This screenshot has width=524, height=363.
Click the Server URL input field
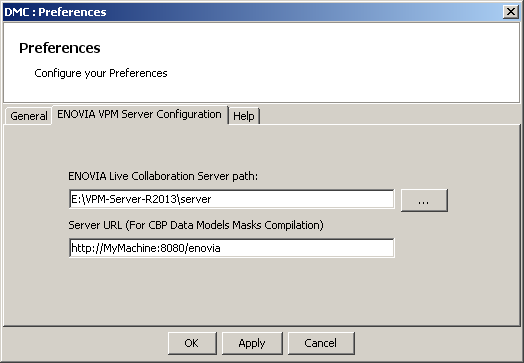pyautogui.click(x=232, y=248)
